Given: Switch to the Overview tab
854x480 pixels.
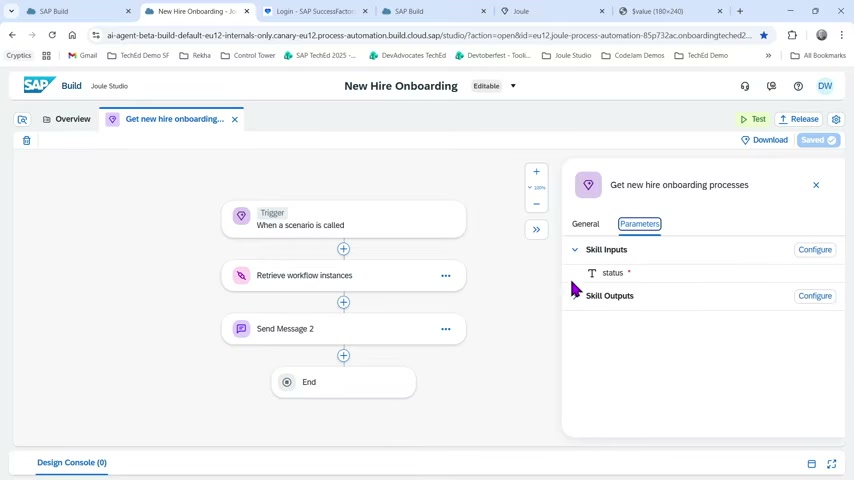Looking at the screenshot, I should pos(66,119).
